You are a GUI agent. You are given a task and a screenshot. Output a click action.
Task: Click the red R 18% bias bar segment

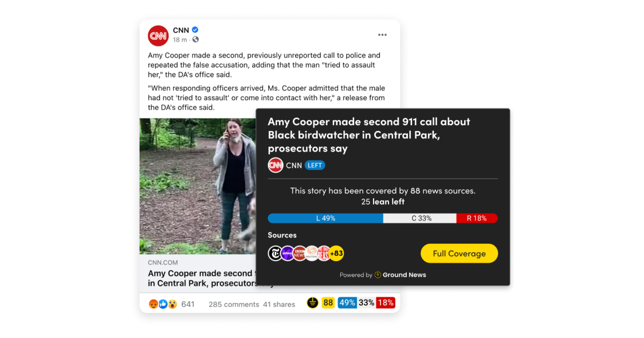click(x=477, y=218)
